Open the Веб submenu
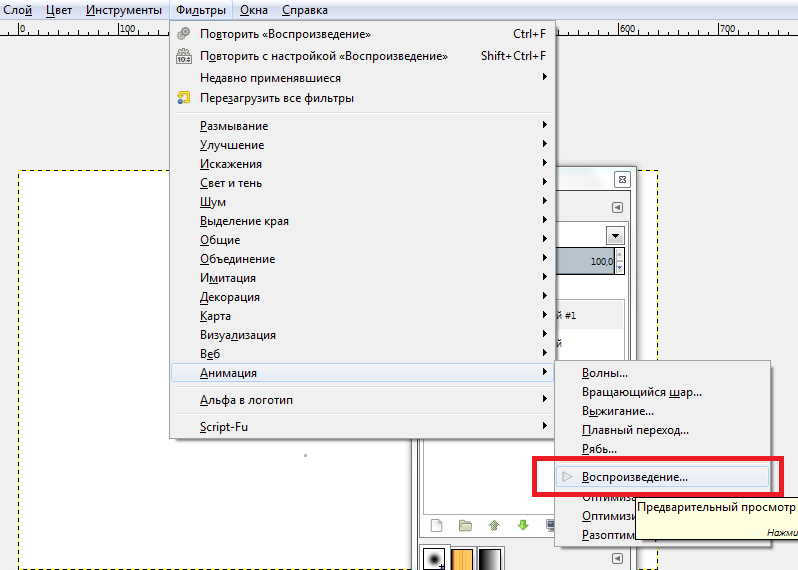The image size is (798, 570). click(x=362, y=354)
